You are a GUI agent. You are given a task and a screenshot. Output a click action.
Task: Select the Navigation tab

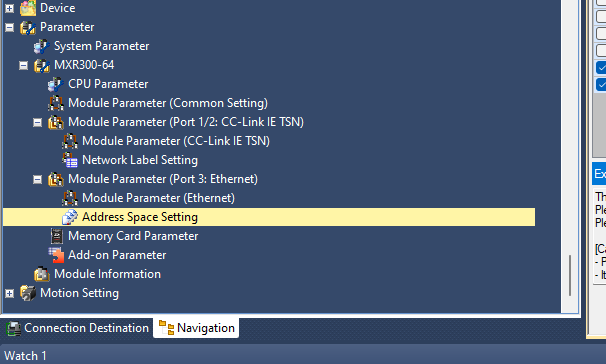(x=196, y=328)
